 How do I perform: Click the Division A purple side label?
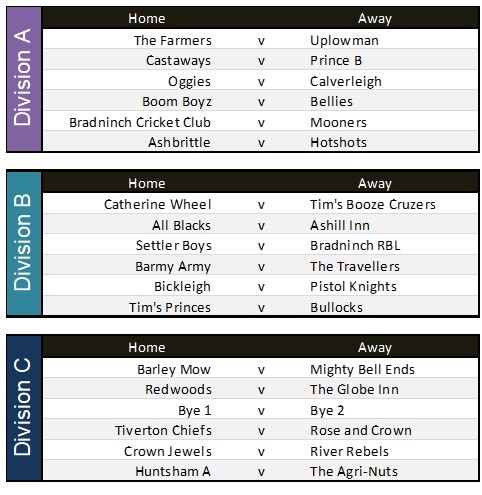(x=24, y=79)
